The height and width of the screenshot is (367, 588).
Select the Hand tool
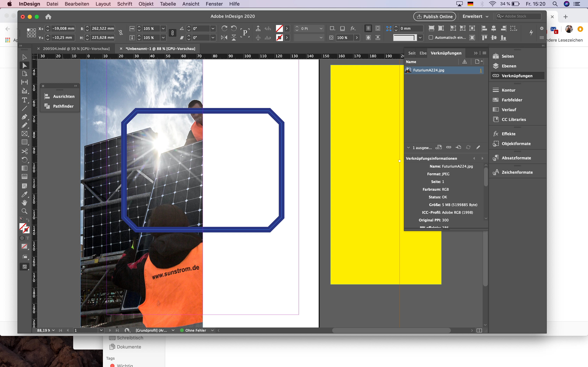point(24,203)
